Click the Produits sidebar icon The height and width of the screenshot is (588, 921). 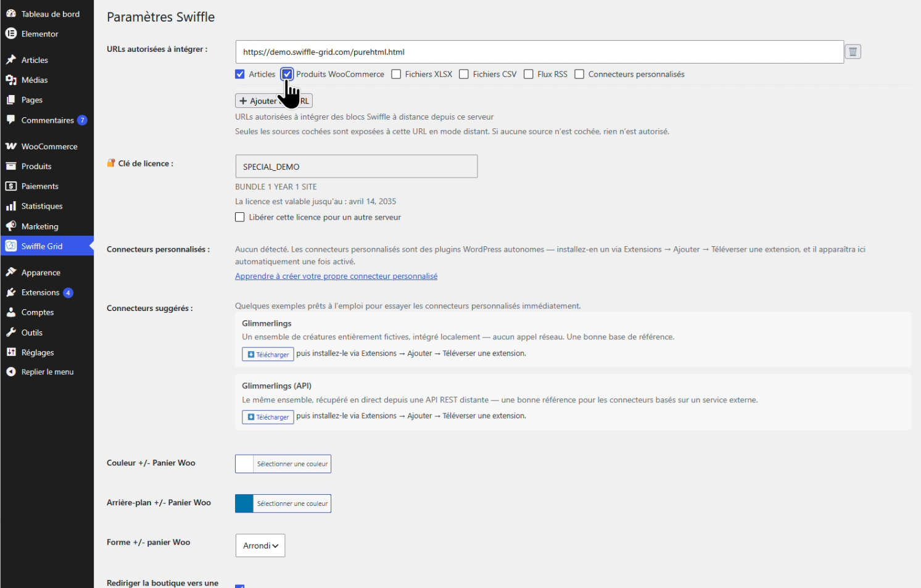pyautogui.click(x=10, y=166)
